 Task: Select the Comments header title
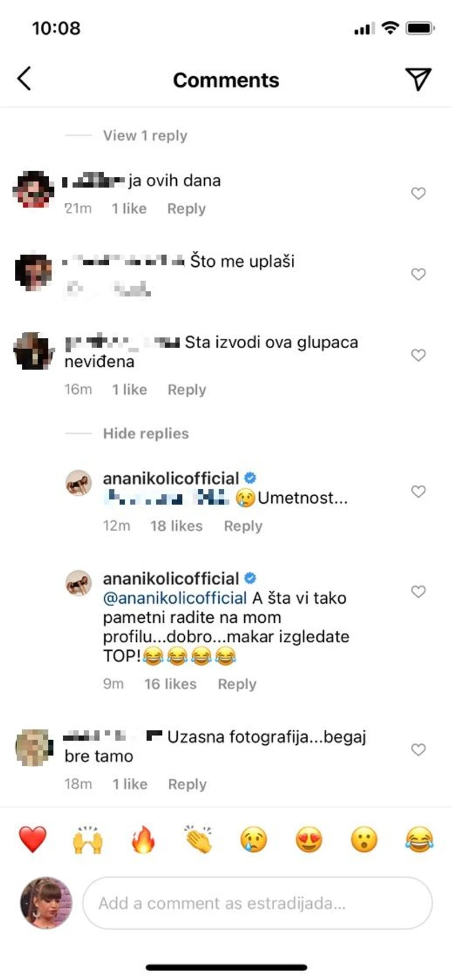coord(226,80)
